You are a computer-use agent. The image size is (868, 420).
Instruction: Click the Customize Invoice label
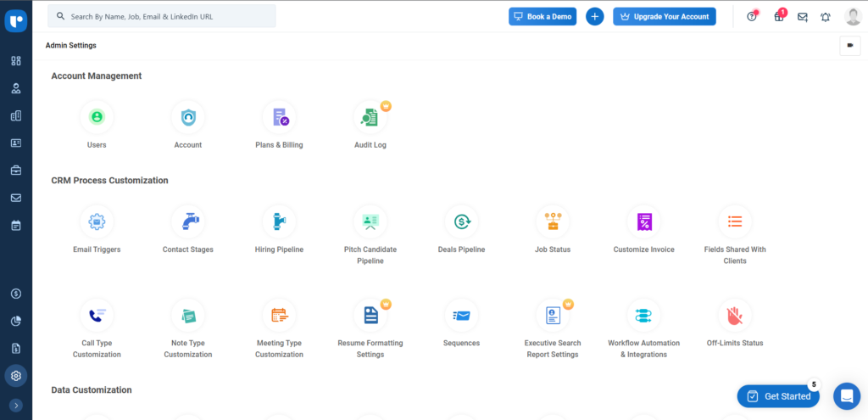click(644, 249)
